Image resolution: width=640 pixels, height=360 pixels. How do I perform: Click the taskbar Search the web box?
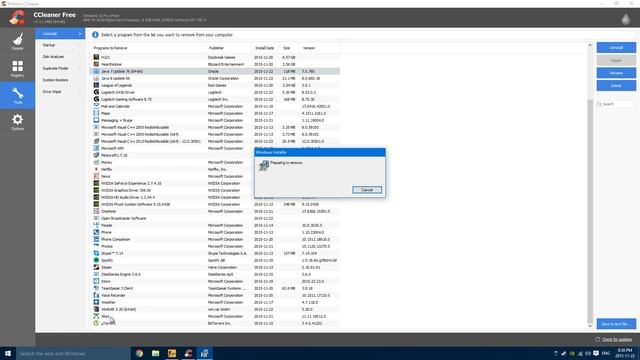[x=73, y=353]
